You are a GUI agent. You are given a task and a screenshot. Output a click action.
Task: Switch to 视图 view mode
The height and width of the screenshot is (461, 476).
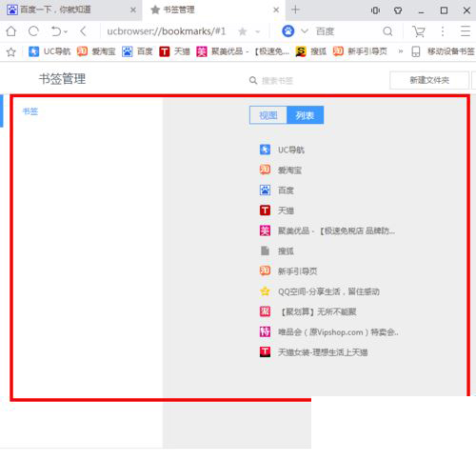pos(268,115)
